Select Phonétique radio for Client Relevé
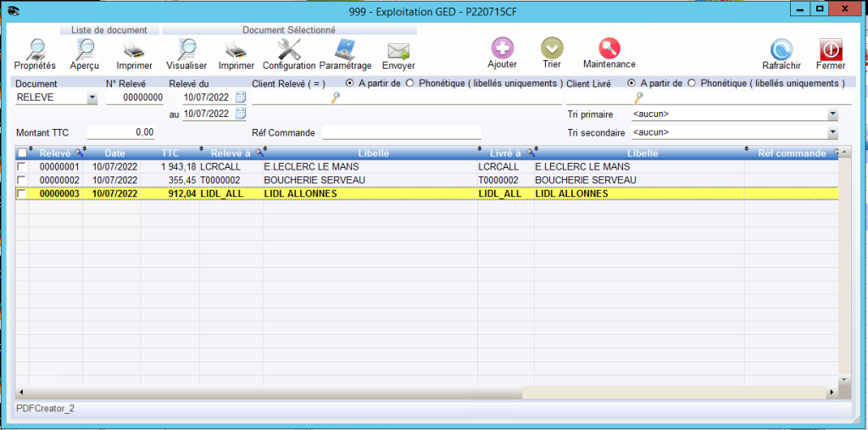Image resolution: width=868 pixels, height=430 pixels. [410, 83]
